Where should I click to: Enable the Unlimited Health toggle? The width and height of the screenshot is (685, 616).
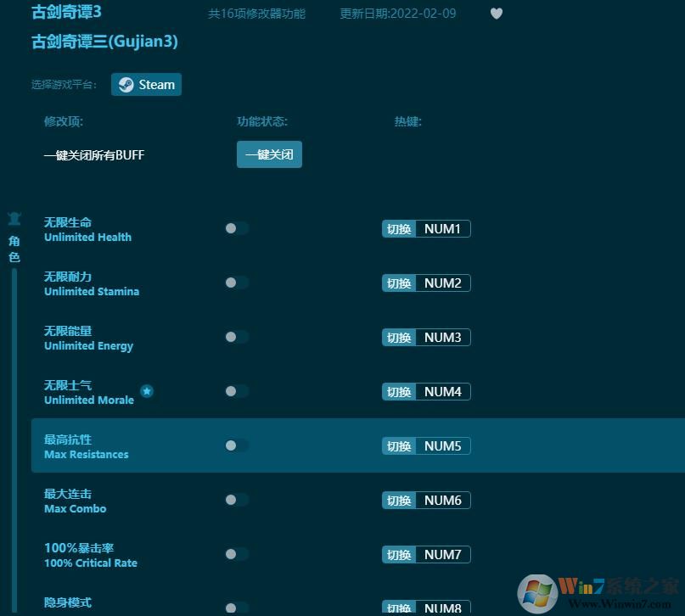click(x=236, y=228)
